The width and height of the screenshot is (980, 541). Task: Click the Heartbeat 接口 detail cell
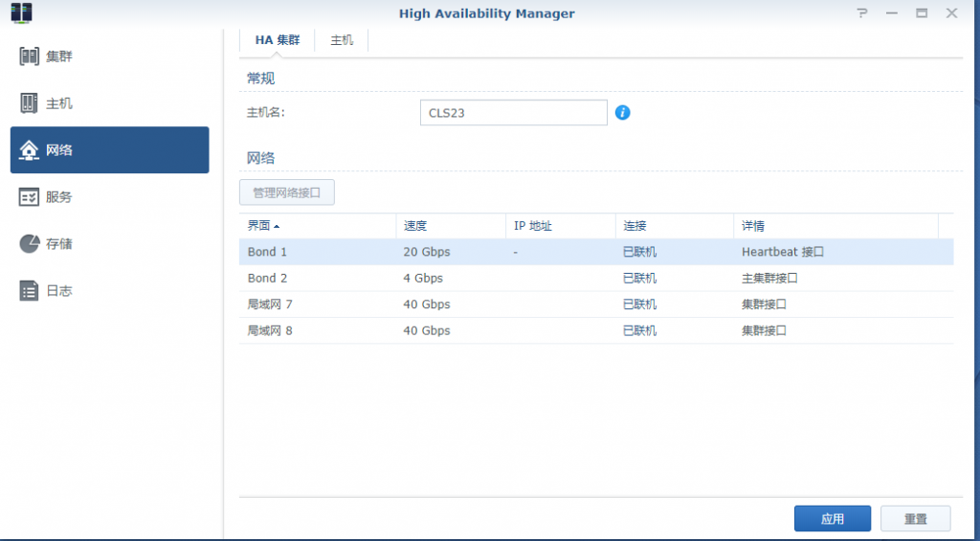(x=783, y=252)
